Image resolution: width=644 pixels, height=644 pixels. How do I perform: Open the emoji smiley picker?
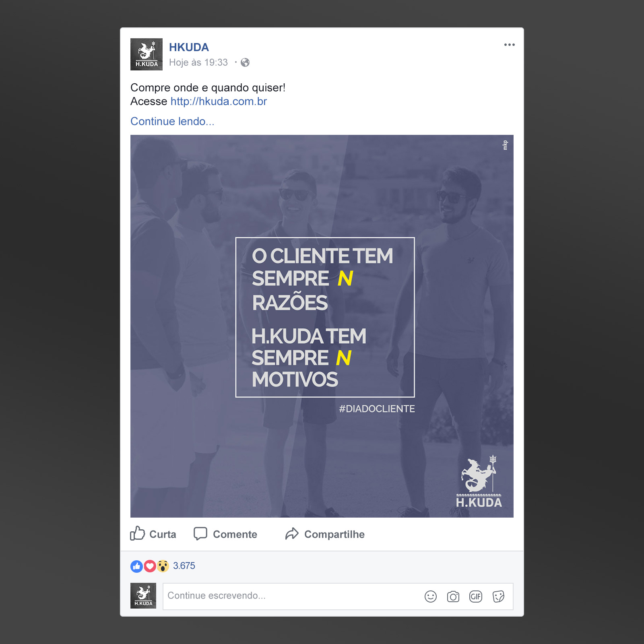pos(431,597)
